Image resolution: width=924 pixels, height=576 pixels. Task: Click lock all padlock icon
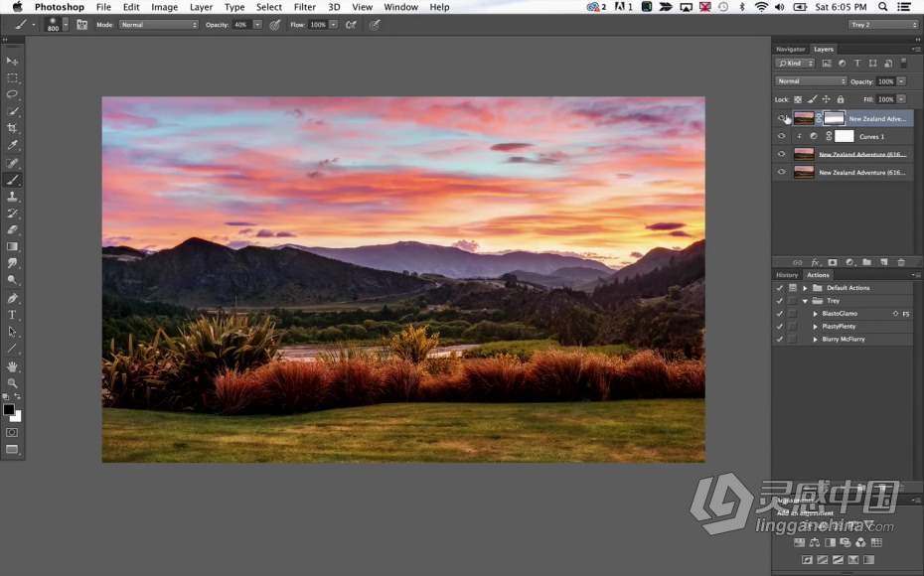tap(841, 99)
